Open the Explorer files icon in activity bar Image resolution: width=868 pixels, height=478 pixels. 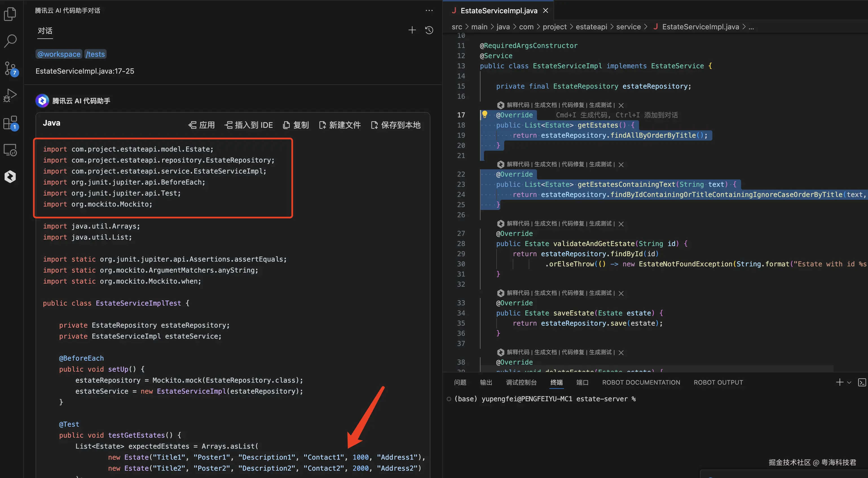10,14
